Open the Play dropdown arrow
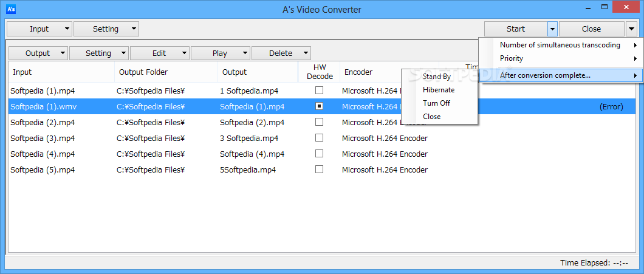644x274 pixels. 245,53
